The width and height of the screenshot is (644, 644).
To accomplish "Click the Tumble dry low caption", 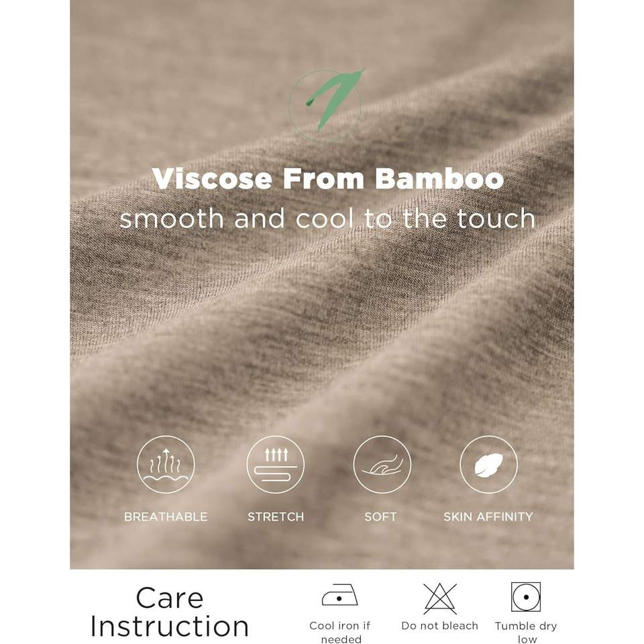I will click(x=526, y=632).
